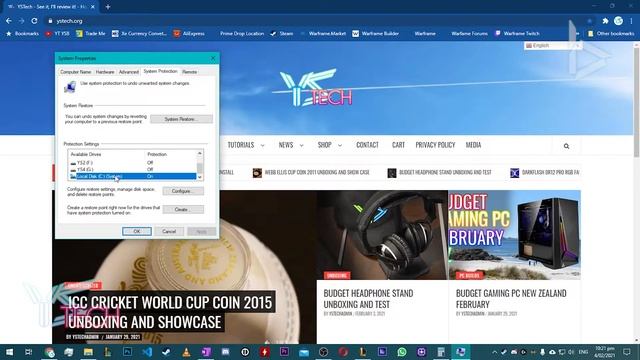The width and height of the screenshot is (640, 360).
Task: Open the Other bookmarks folder
Action: pyautogui.click(x=611, y=33)
